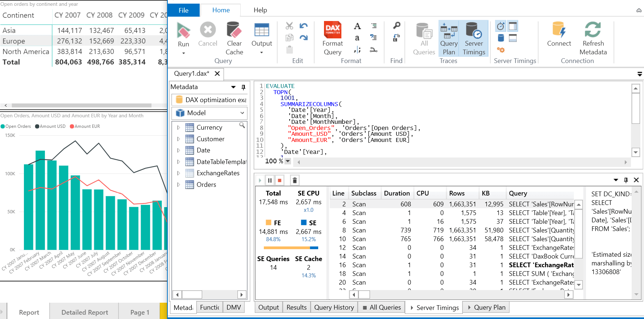Screen dimensions: 644x319
Task: Connect to a data source
Action: point(558,35)
